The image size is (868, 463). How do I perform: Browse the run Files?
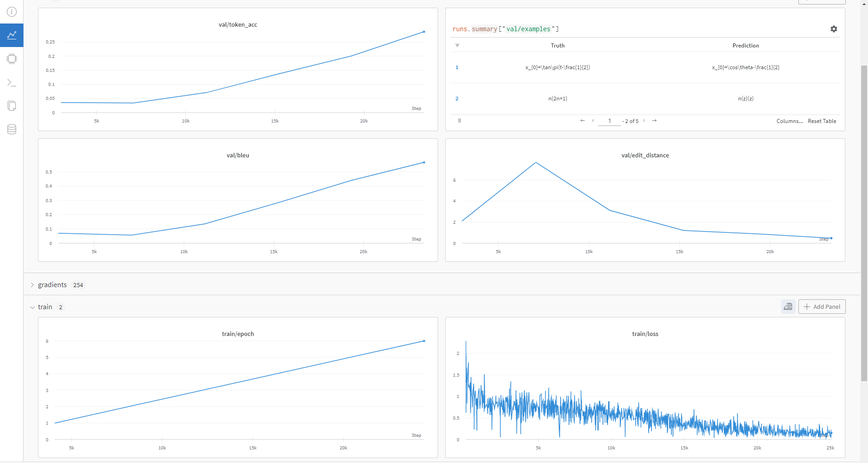(x=12, y=106)
